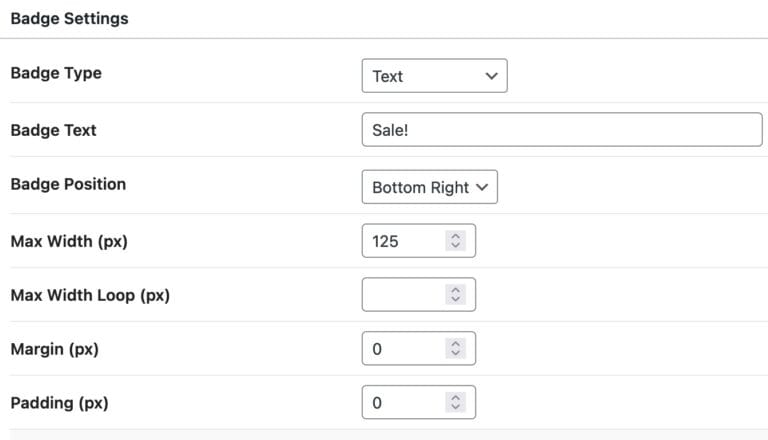Raise Padding with the stepper up arrow
The height and width of the screenshot is (440, 768).
click(x=456, y=398)
